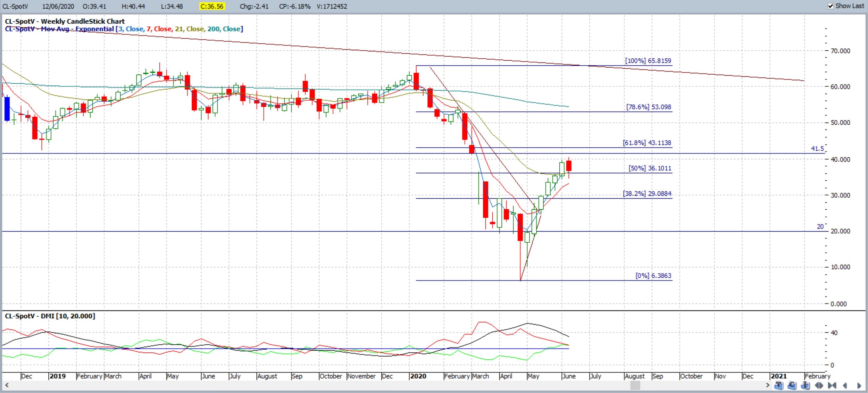Click the 0.000 price axis label

838,304
